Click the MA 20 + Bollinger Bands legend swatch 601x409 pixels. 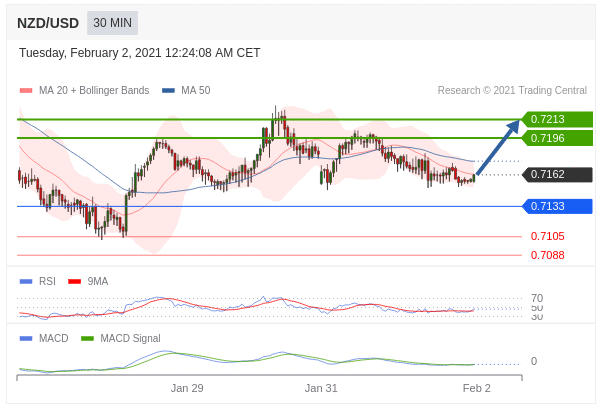click(x=26, y=90)
